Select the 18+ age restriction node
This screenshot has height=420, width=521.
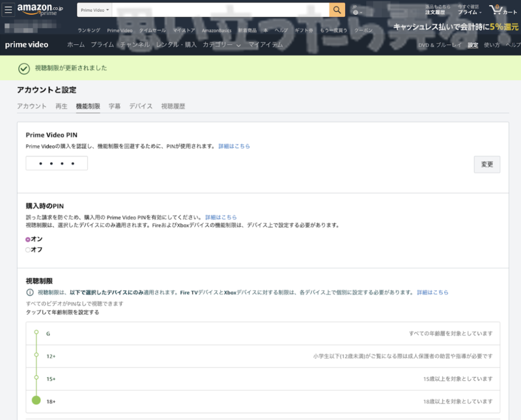(x=36, y=400)
